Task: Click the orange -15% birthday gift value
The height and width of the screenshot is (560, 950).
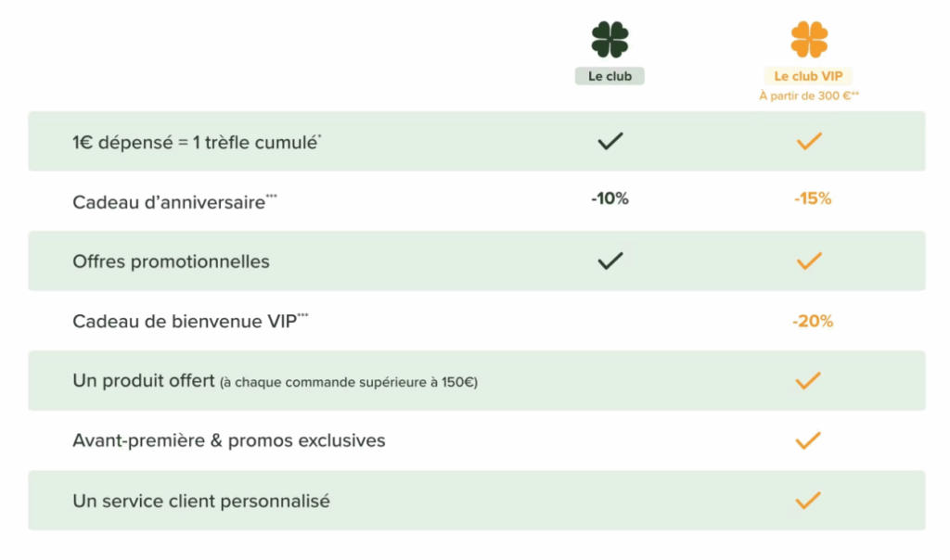Action: (813, 198)
